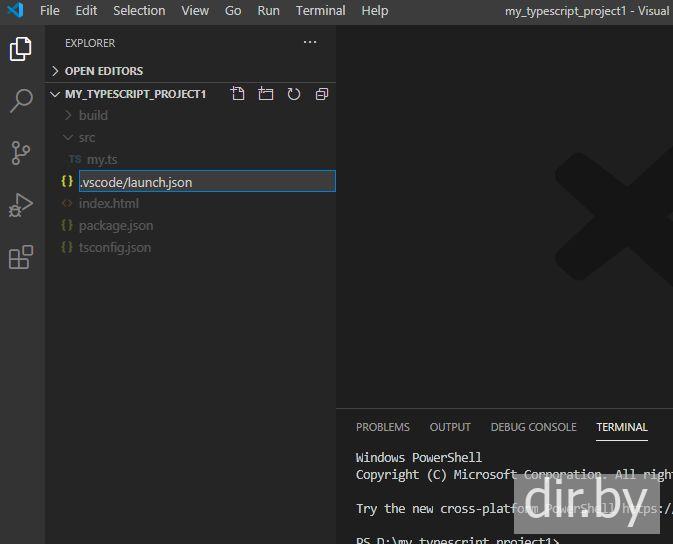Open the Run and Debug view icon
This screenshot has width=673, height=544.
tap(21, 205)
